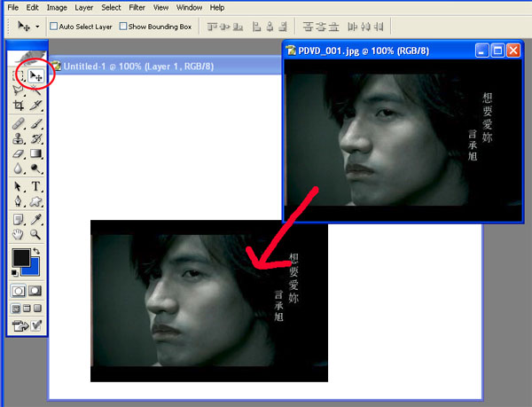Viewport: 532px width, 407px height.
Task: Enable Auto Select Layer checkbox
Action: click(x=53, y=26)
